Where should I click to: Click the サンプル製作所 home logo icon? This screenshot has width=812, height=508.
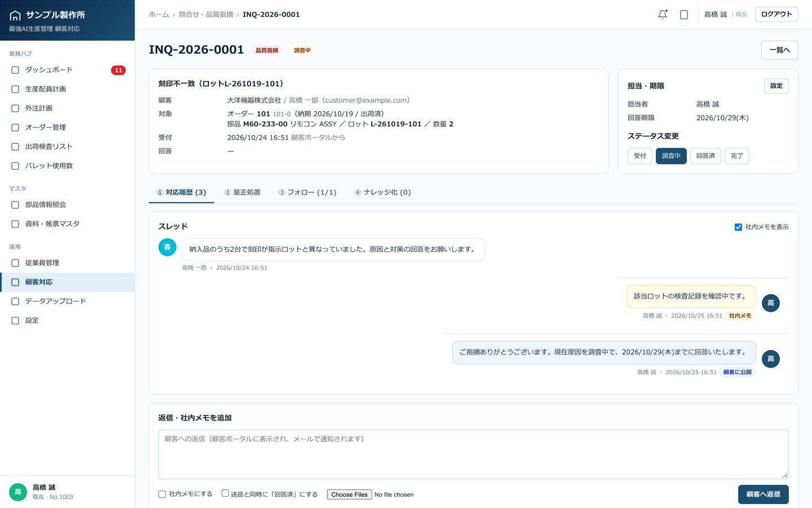click(x=15, y=15)
